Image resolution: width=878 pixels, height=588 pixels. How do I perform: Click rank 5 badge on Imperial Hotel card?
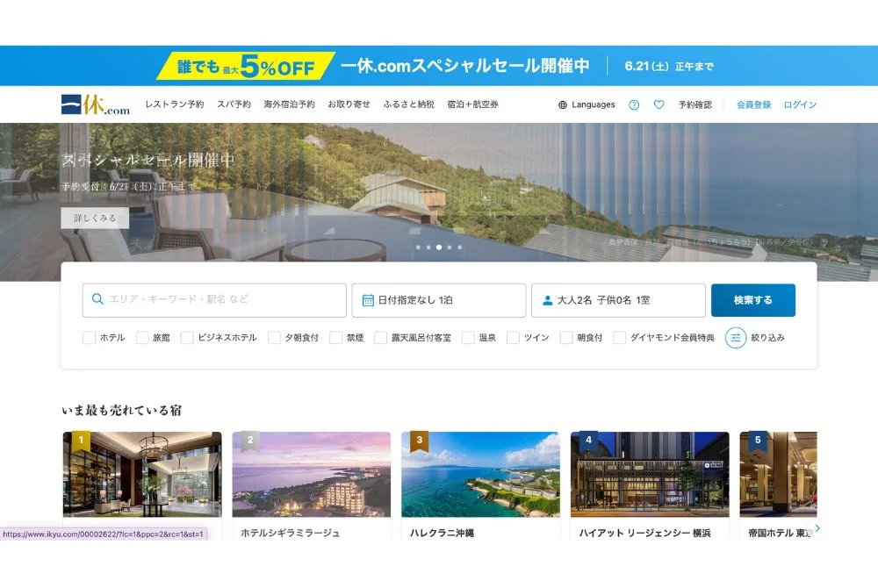(x=758, y=441)
